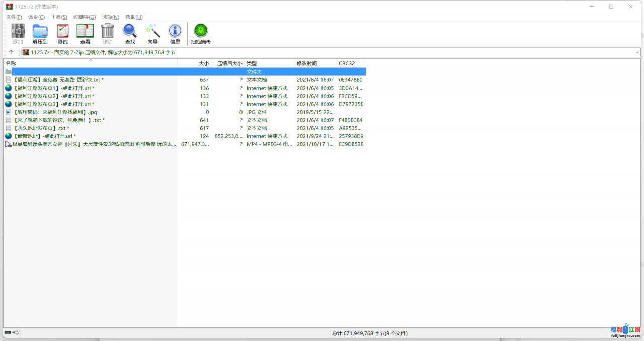Click the 删除 (Delete) toolbar icon
644x341 pixels.
coord(108,34)
